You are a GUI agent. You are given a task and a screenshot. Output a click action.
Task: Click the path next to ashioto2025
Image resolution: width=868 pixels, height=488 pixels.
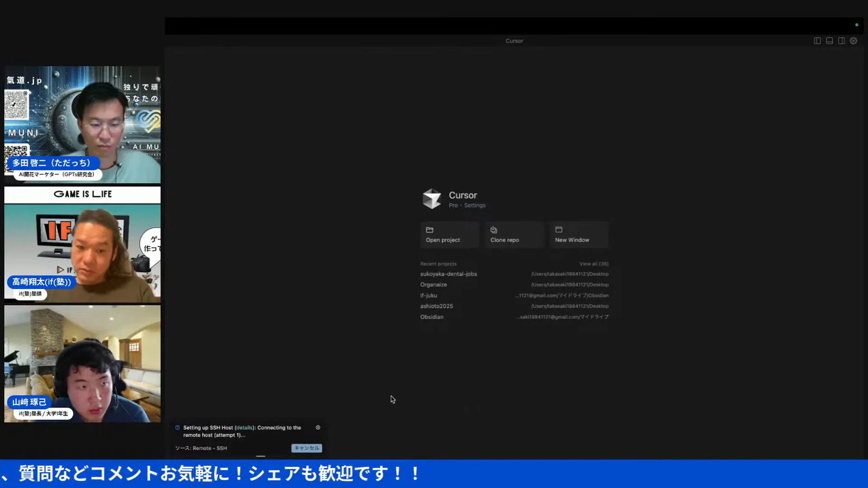[570, 306]
